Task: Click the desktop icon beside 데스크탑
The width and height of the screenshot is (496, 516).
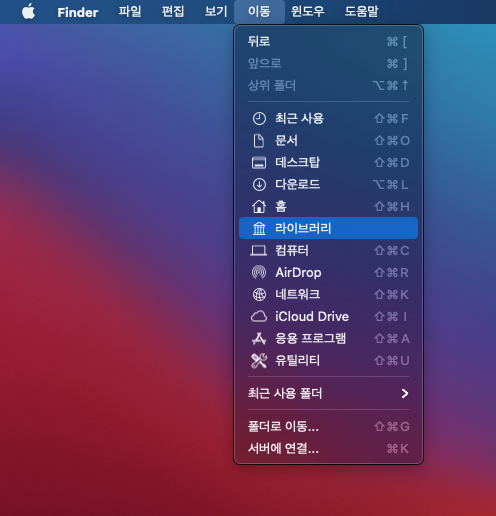Action: 259,163
